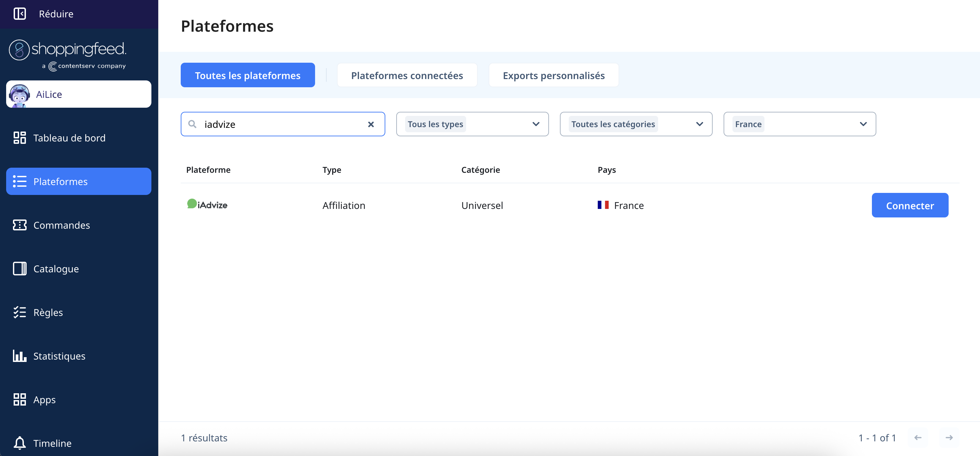Image resolution: width=980 pixels, height=456 pixels.
Task: Click the Plateformes list icon in sidebar
Action: (x=19, y=181)
